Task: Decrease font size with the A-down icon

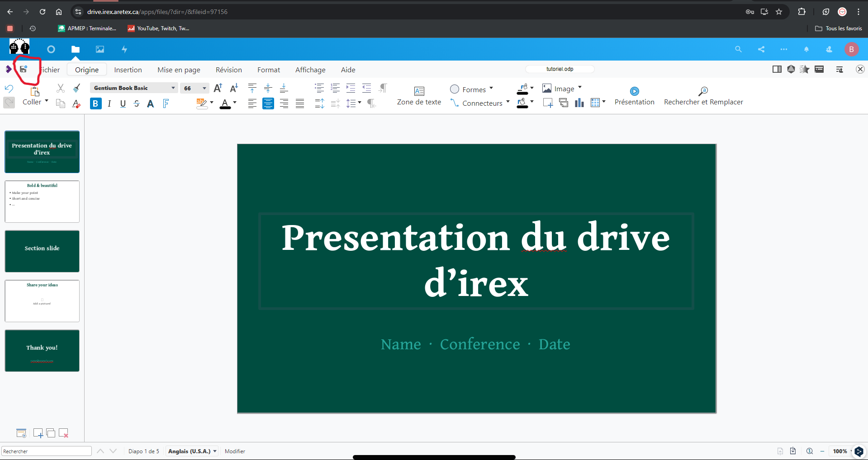Action: [x=234, y=88]
